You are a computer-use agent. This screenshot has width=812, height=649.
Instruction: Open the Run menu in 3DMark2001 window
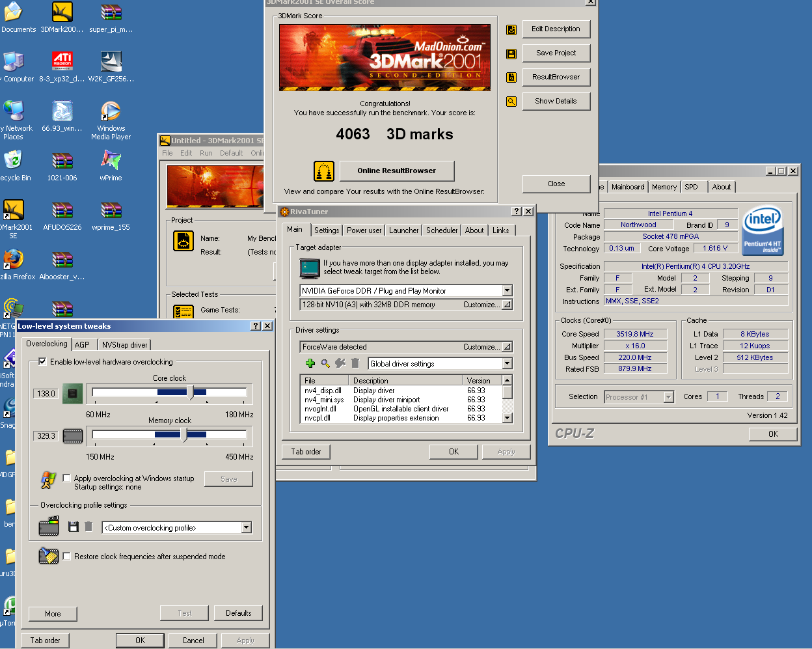206,153
